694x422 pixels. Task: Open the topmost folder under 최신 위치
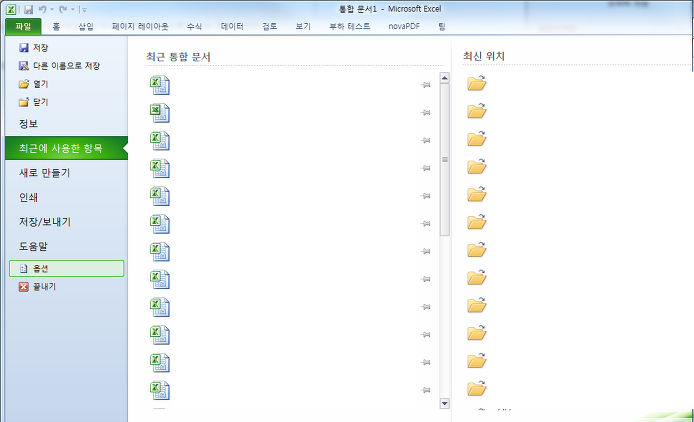click(477, 83)
